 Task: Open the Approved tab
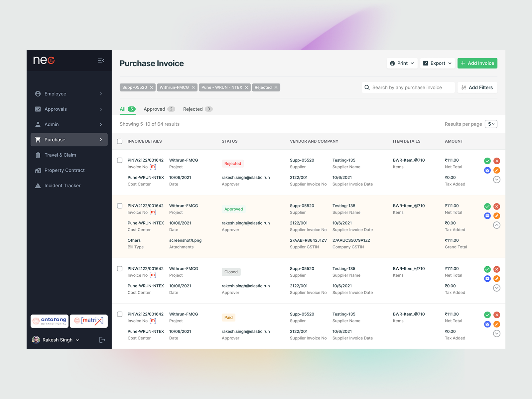[x=155, y=109]
